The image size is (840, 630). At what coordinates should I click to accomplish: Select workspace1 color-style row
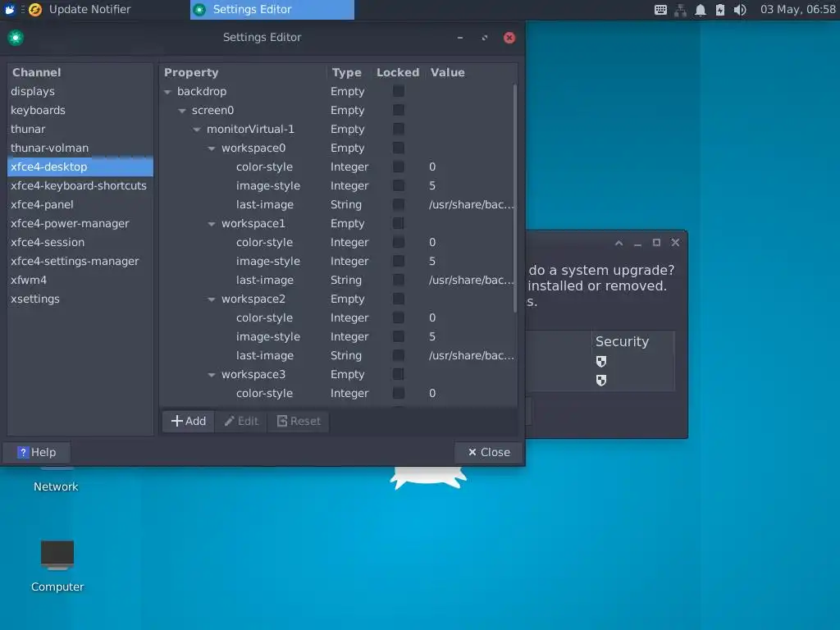337,242
